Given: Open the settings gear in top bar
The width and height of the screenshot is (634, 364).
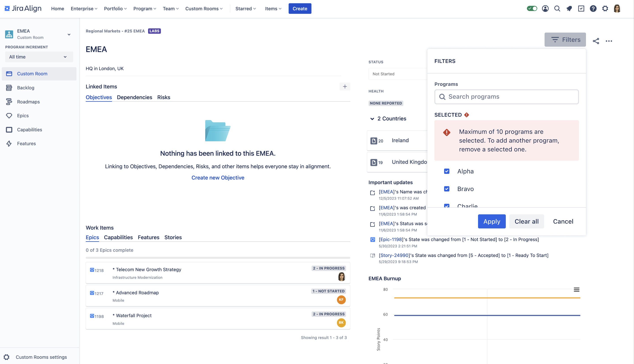Looking at the screenshot, I should pos(605,9).
